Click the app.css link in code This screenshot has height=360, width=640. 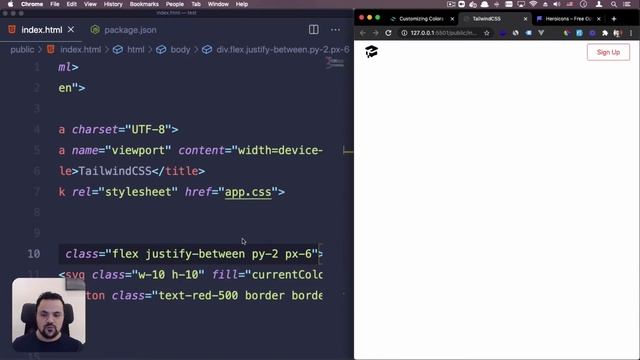(x=248, y=192)
